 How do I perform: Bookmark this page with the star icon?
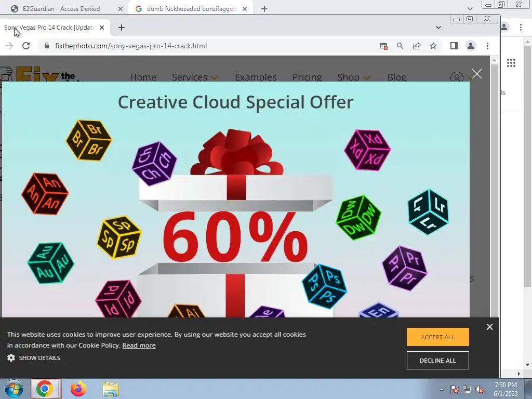tap(433, 46)
